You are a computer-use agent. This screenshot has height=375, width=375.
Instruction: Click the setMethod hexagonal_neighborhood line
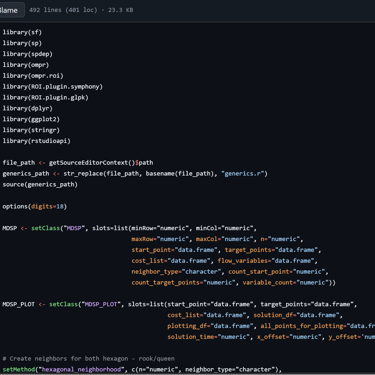tap(142, 369)
